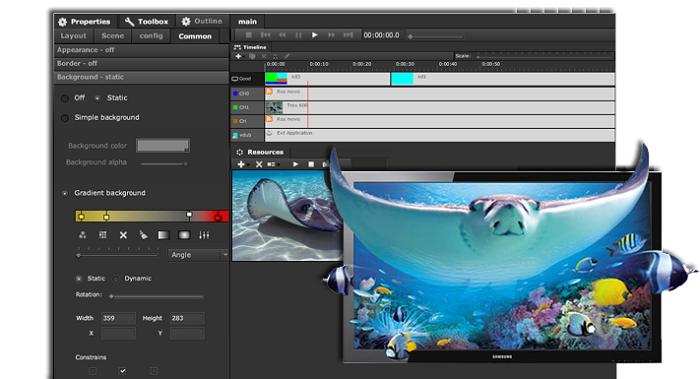700x379 pixels.
Task: Expand the Border - off section
Action: coord(141,63)
